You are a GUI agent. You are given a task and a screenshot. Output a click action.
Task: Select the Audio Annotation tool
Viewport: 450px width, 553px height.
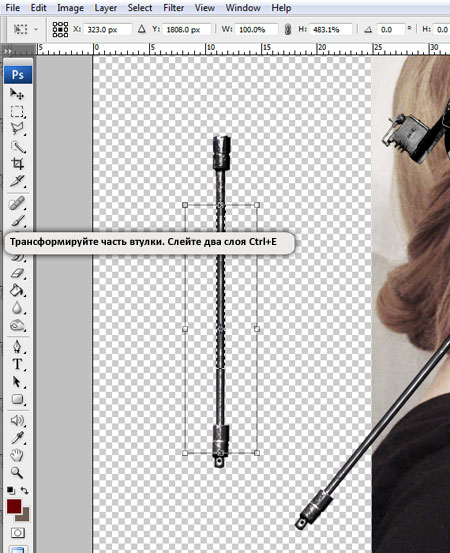(x=17, y=420)
